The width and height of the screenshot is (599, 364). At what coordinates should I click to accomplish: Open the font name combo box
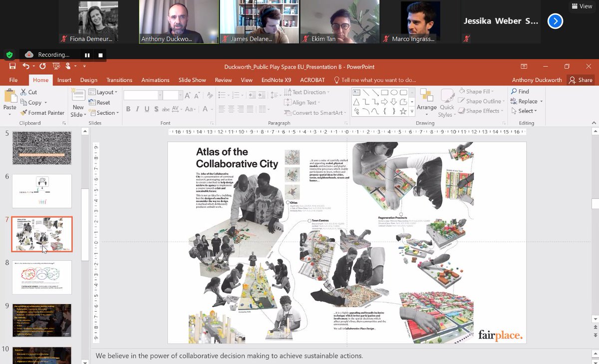[x=142, y=95]
